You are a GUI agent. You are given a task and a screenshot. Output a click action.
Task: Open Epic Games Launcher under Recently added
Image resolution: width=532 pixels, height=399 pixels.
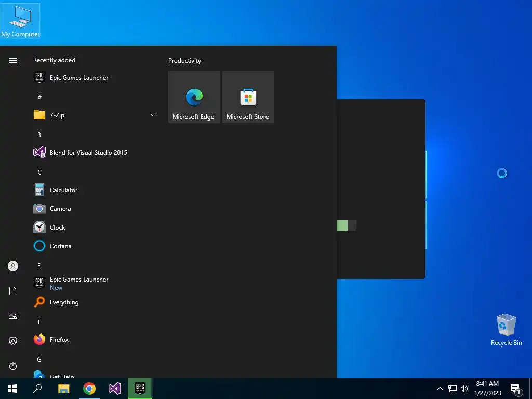tap(95, 78)
